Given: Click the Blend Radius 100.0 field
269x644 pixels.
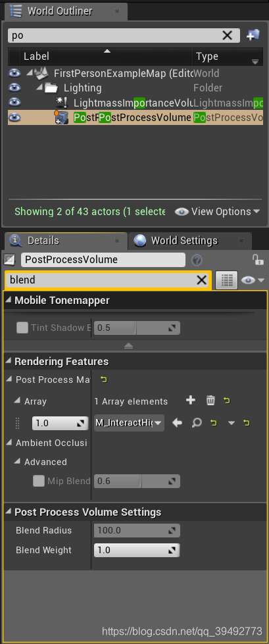Looking at the screenshot, I should point(137,530).
